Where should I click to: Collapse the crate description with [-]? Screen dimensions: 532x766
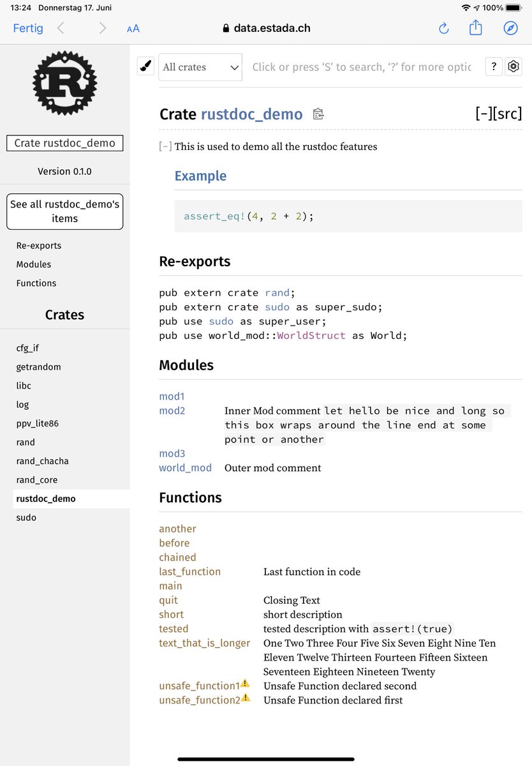(165, 147)
